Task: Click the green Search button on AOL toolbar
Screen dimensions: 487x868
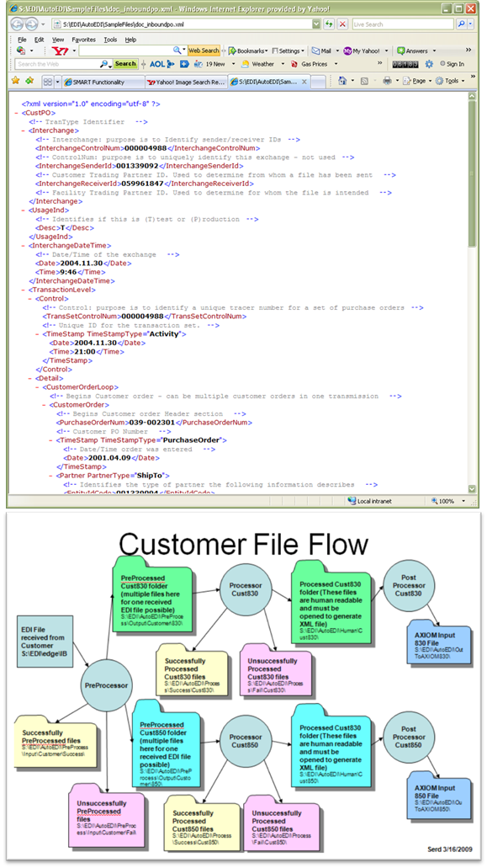Action: tap(125, 64)
